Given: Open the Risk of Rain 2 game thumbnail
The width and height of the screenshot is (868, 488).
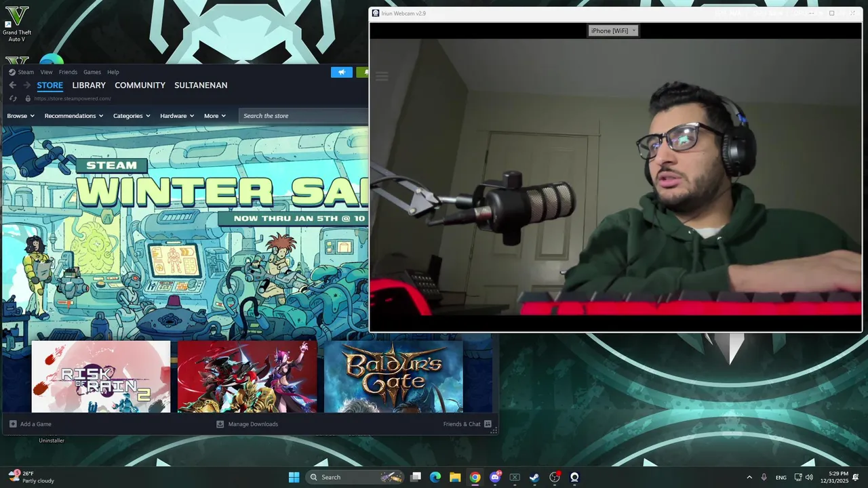Looking at the screenshot, I should (x=101, y=377).
